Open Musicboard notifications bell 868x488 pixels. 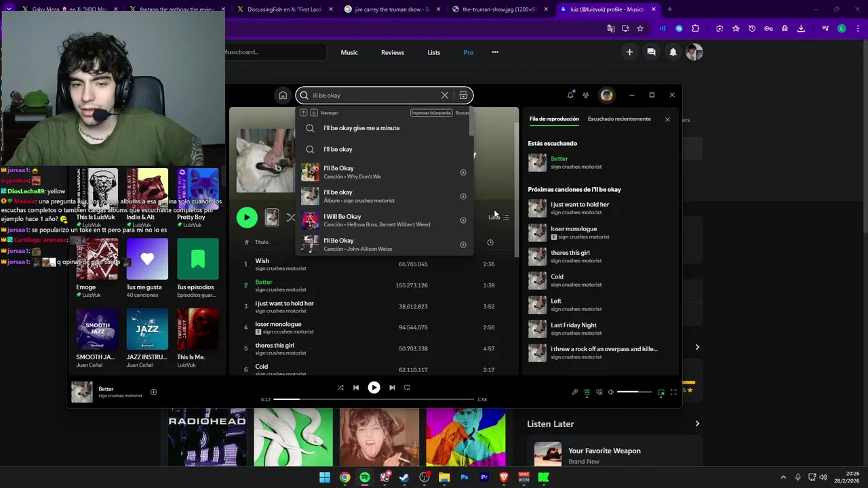click(673, 52)
